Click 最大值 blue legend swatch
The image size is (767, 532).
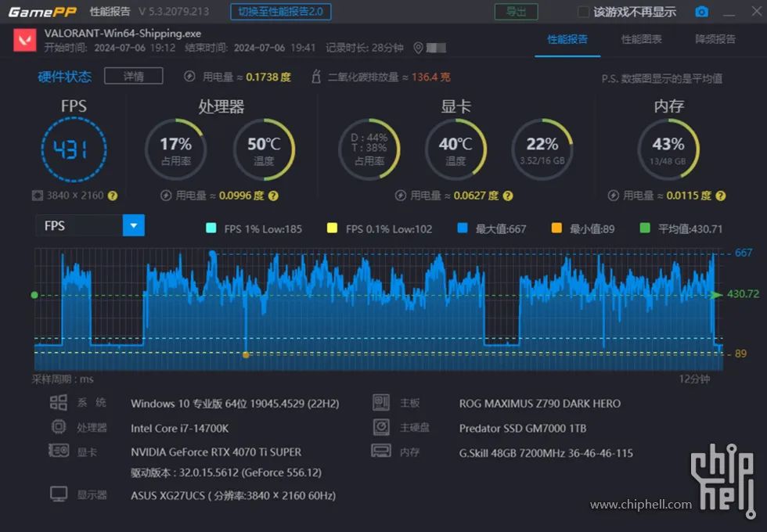(x=463, y=228)
